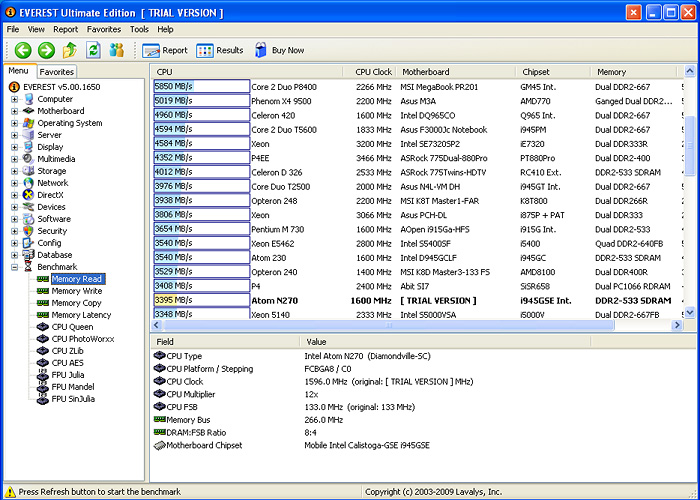Select the Memory Copy benchmark icon
This screenshot has height=500, width=700.
43,303
